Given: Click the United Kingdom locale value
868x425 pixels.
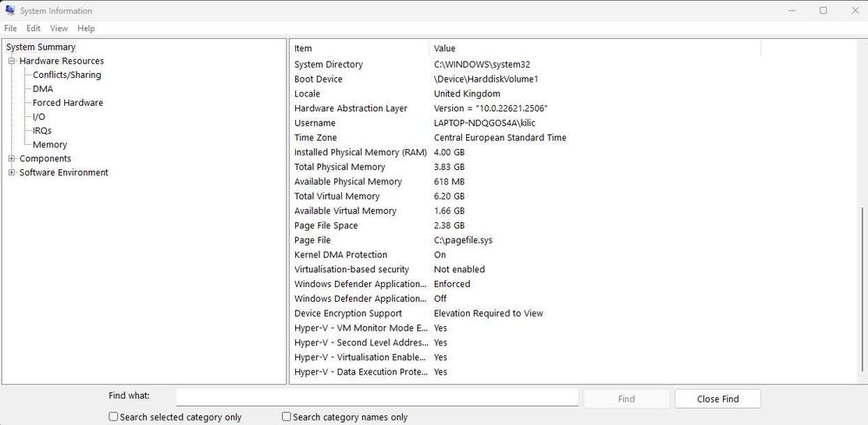Looking at the screenshot, I should (x=467, y=94).
